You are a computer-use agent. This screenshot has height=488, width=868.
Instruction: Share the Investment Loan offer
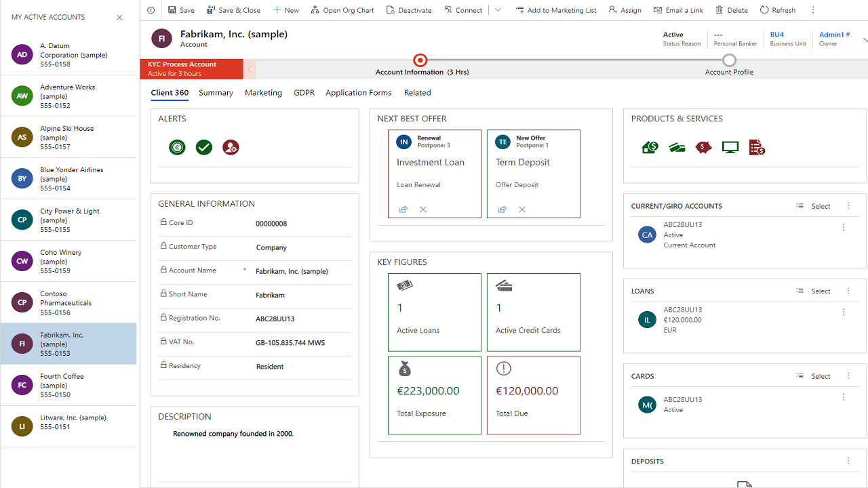(403, 209)
